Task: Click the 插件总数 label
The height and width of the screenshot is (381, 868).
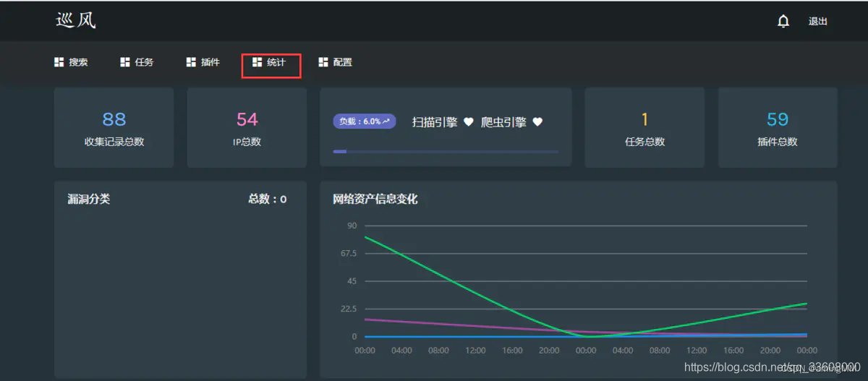Action: pyautogui.click(x=778, y=142)
